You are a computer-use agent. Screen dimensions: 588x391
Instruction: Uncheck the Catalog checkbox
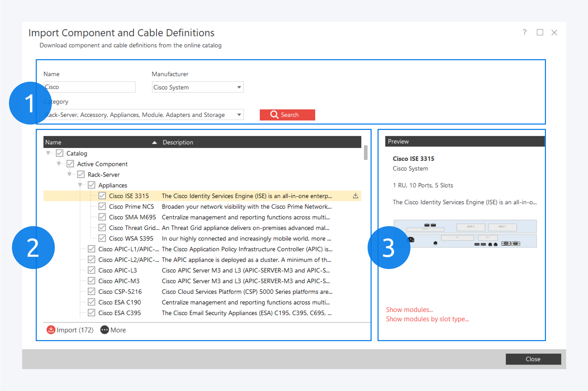(x=59, y=153)
